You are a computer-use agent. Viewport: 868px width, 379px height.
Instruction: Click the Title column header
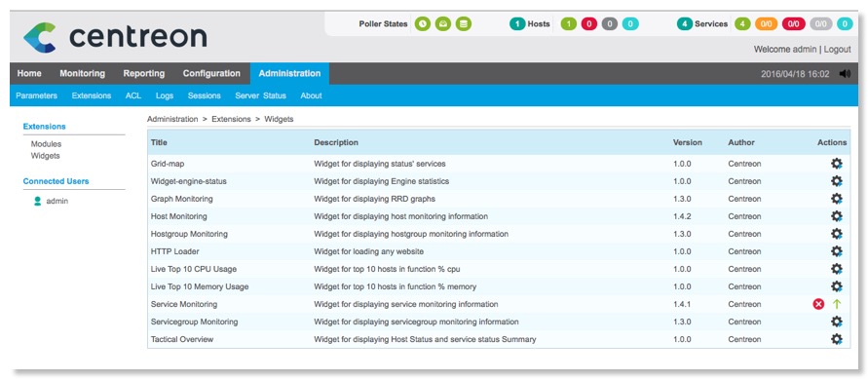pos(159,142)
